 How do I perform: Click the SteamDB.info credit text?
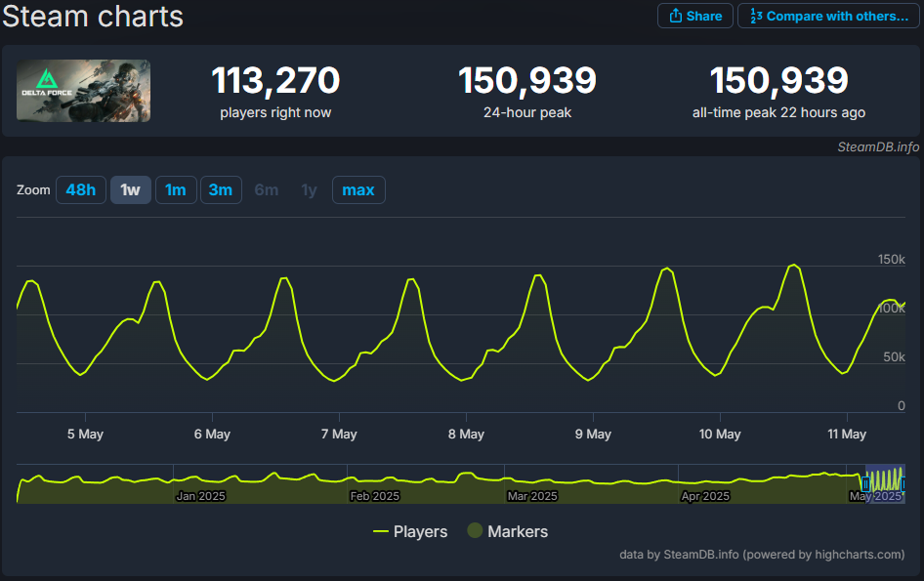pos(878,146)
